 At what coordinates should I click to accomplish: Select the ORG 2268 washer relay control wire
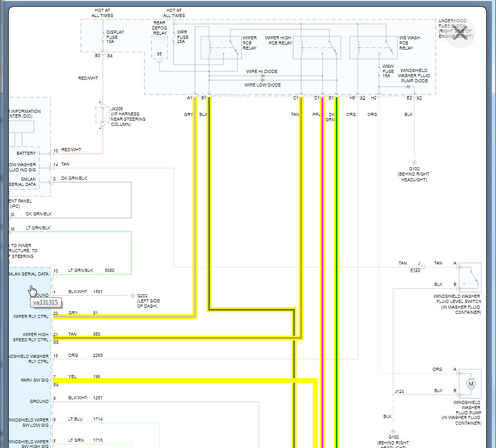pyautogui.click(x=206, y=359)
